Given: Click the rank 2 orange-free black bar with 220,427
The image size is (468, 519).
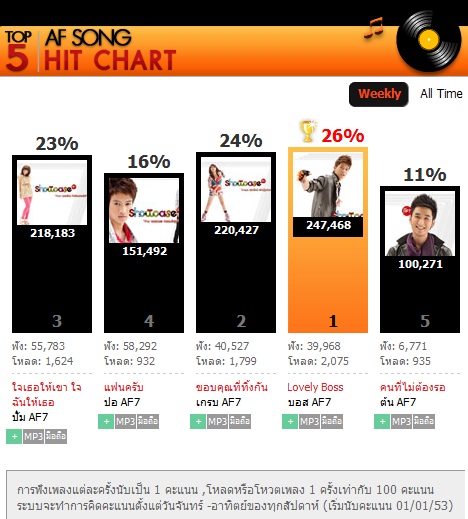Looking at the screenshot, I should pyautogui.click(x=236, y=243).
